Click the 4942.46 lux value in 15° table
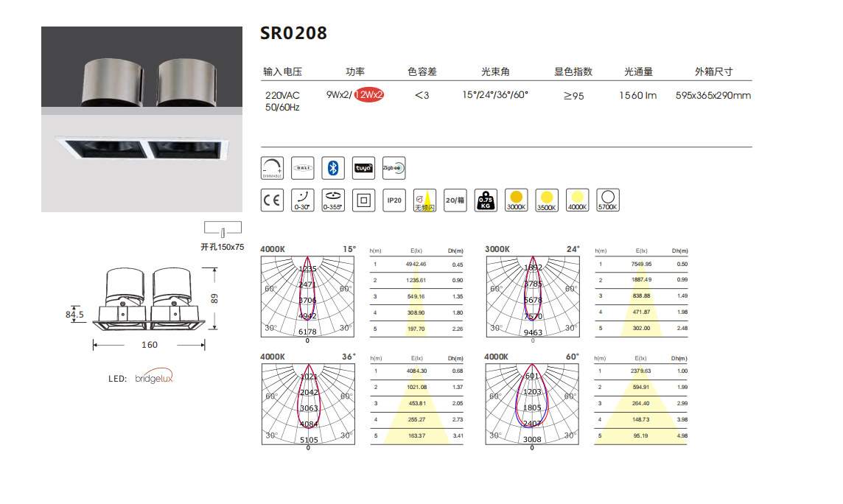Image resolution: width=843 pixels, height=504 pixels. 416,265
